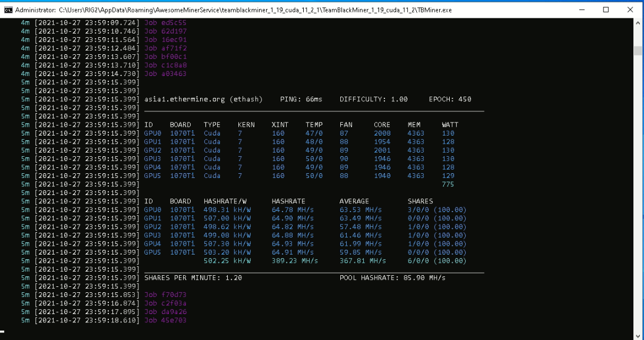Screen dimensions: 644x340
Task: Click 'Job af71f2' log line
Action: [x=165, y=48]
